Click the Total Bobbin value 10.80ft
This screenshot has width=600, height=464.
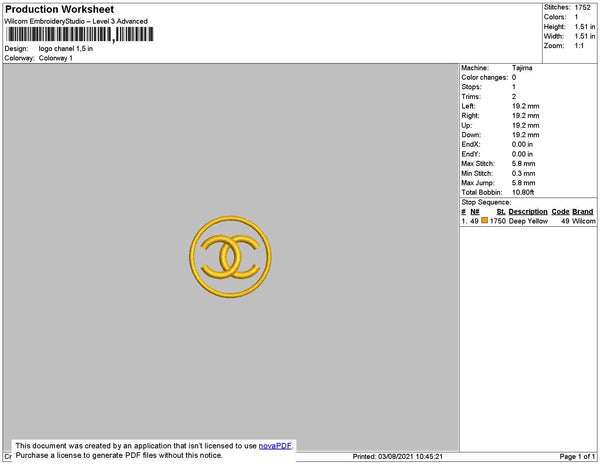point(523,192)
